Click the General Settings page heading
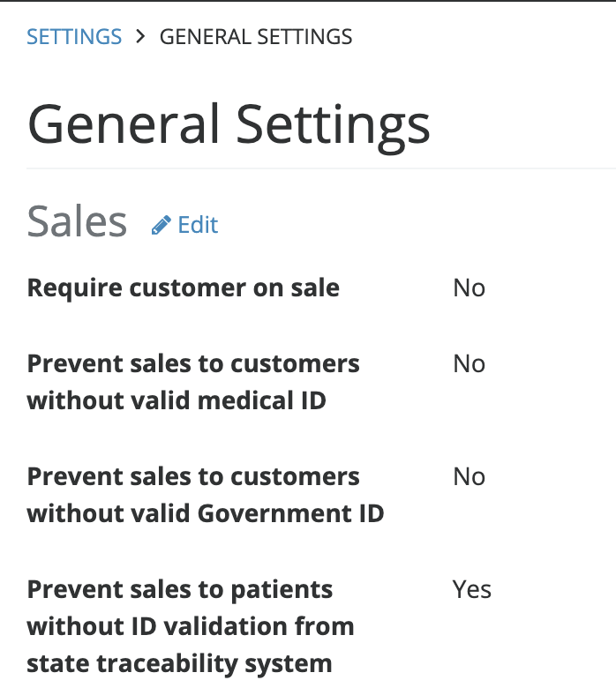The width and height of the screenshot is (616, 695). click(x=229, y=123)
